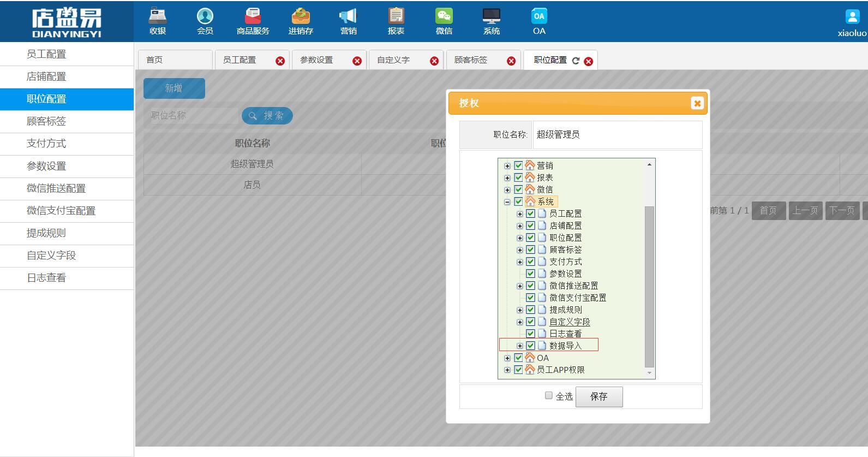Go to 下一页 next page
The width and height of the screenshot is (868, 457).
(842, 210)
